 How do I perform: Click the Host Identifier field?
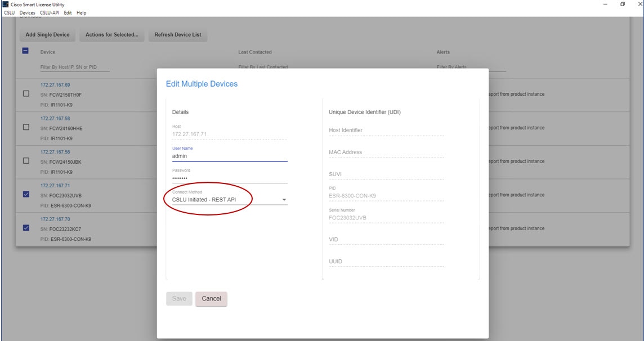point(386,131)
